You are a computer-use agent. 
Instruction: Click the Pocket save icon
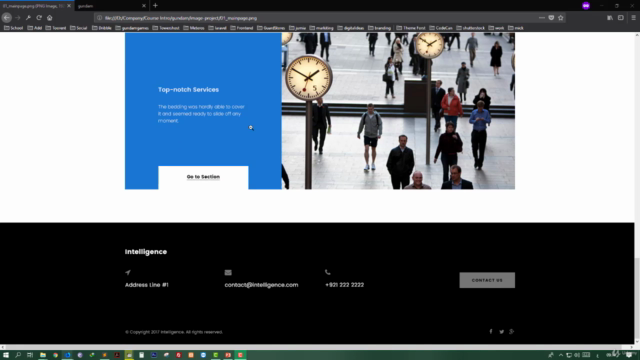551,18
